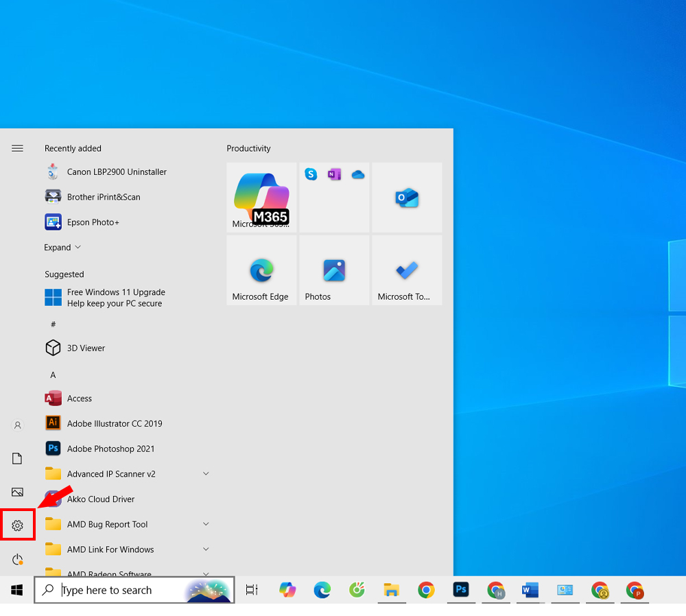The height and width of the screenshot is (616, 686).
Task: Click the OneDrive icon in the tile folder
Action: click(x=358, y=174)
